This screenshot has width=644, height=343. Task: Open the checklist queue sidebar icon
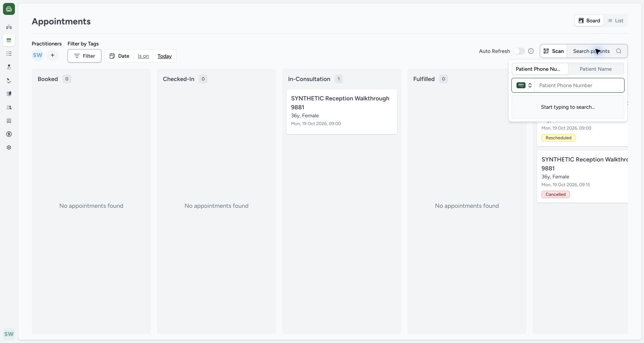[9, 54]
